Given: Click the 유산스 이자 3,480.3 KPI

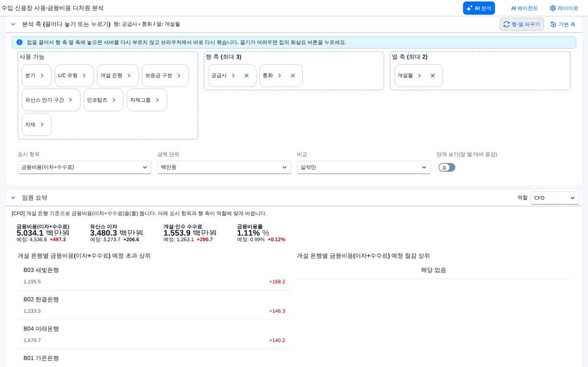Looking at the screenshot, I should tap(116, 233).
